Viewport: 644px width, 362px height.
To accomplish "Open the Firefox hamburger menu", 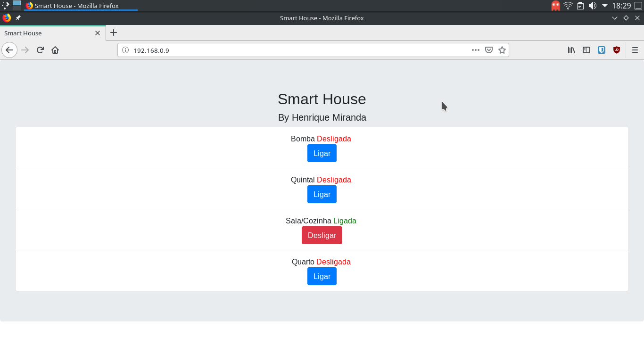I will 635,50.
